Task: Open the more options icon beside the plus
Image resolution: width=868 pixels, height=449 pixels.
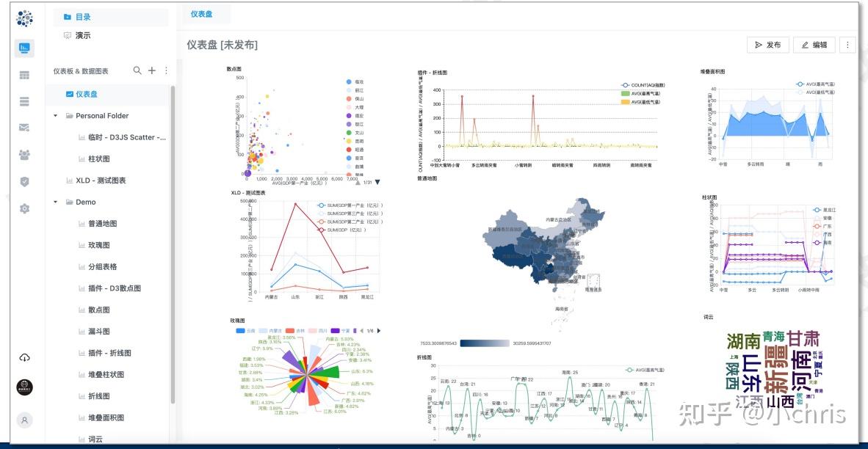Action: point(166,71)
